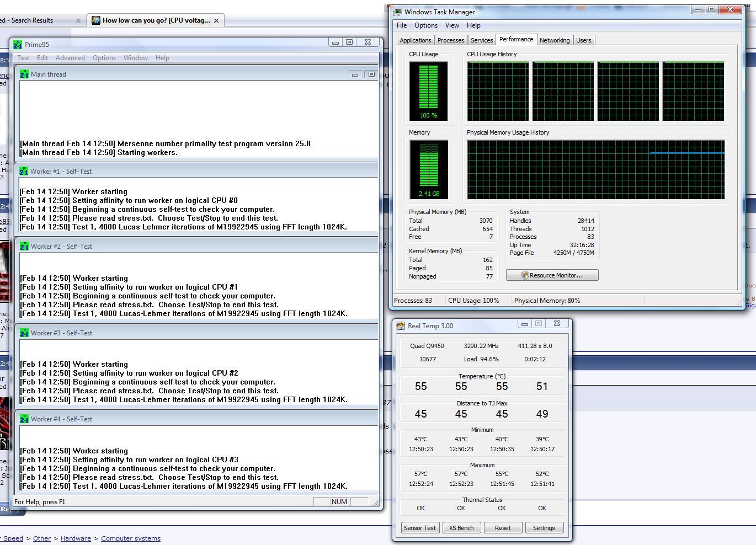
Task: Click the Memory 2.41 GB meter
Action: click(x=428, y=169)
